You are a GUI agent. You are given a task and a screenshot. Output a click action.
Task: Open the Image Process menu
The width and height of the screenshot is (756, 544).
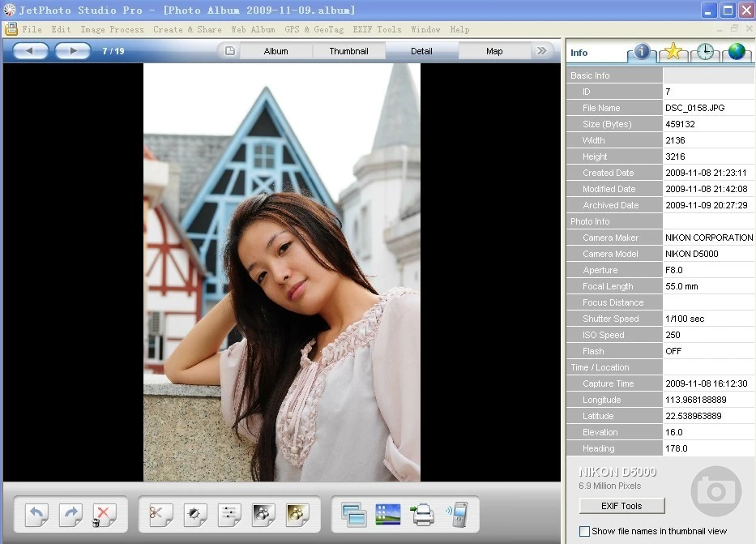coord(112,29)
